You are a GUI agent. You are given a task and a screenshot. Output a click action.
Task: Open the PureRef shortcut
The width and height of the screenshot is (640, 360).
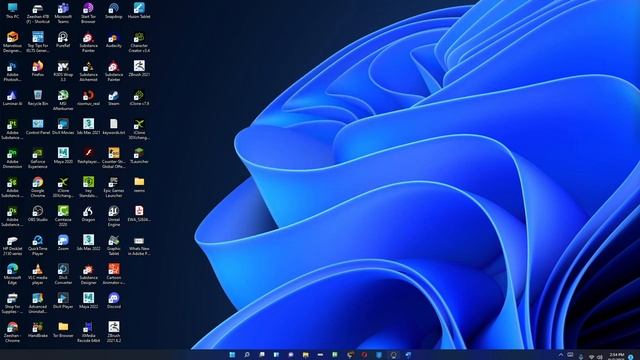63,40
